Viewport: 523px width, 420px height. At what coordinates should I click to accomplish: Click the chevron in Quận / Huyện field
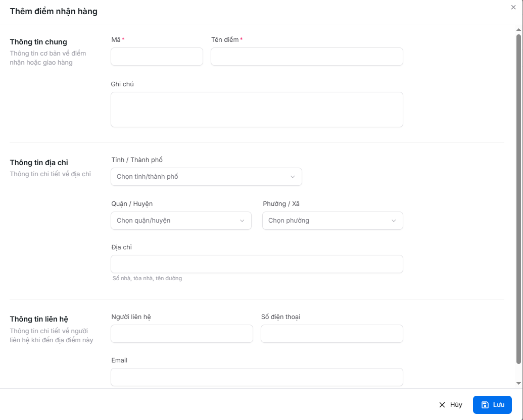pyautogui.click(x=242, y=221)
